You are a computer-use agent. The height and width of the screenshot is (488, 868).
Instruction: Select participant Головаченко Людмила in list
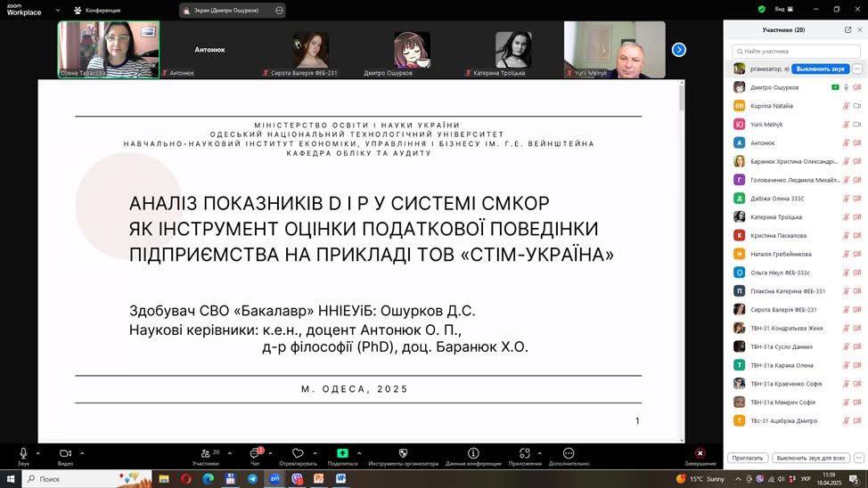[x=795, y=180]
